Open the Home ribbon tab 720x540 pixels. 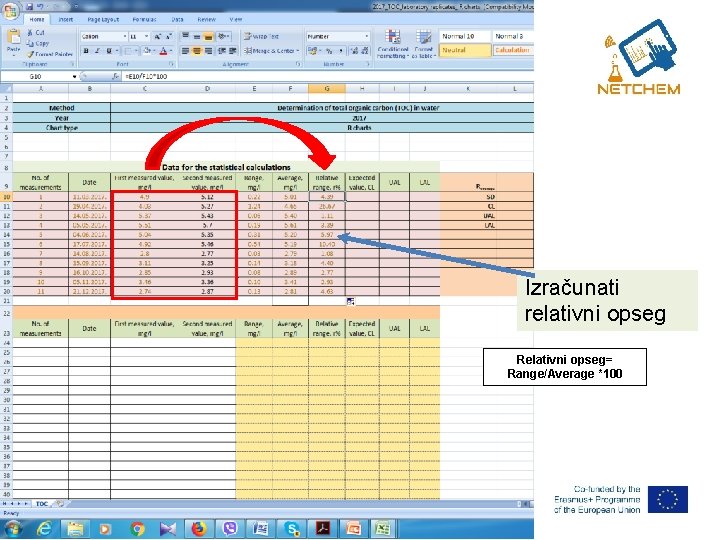37,19
